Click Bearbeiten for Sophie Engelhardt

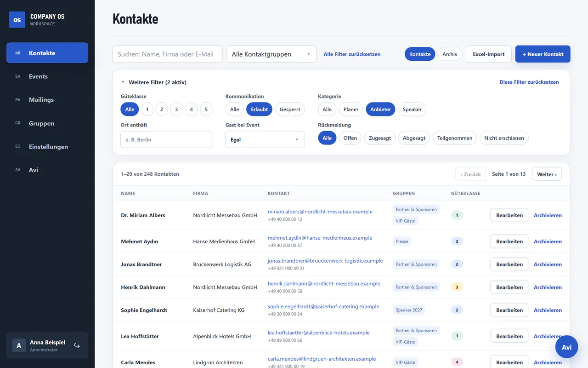509,310
